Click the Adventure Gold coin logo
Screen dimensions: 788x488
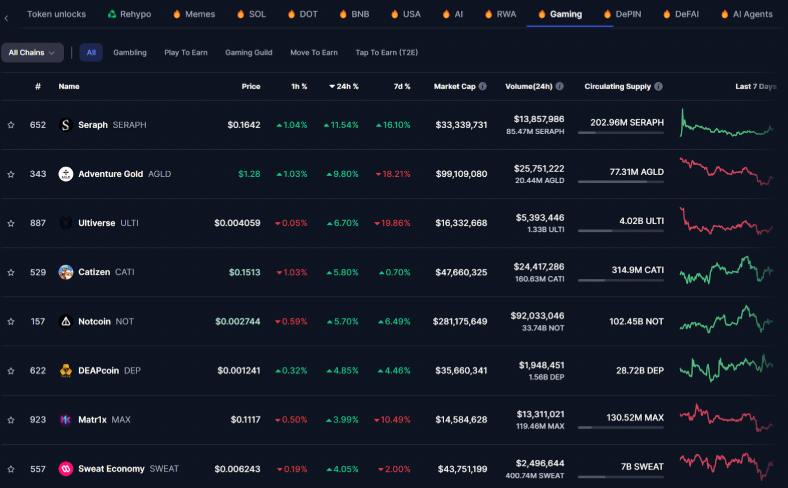click(x=65, y=174)
